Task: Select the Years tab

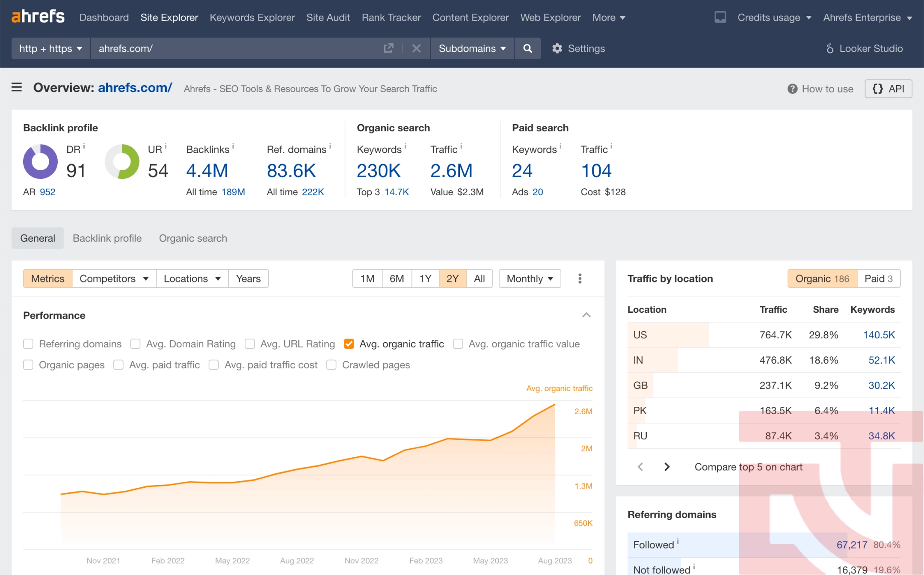Action: (x=248, y=279)
